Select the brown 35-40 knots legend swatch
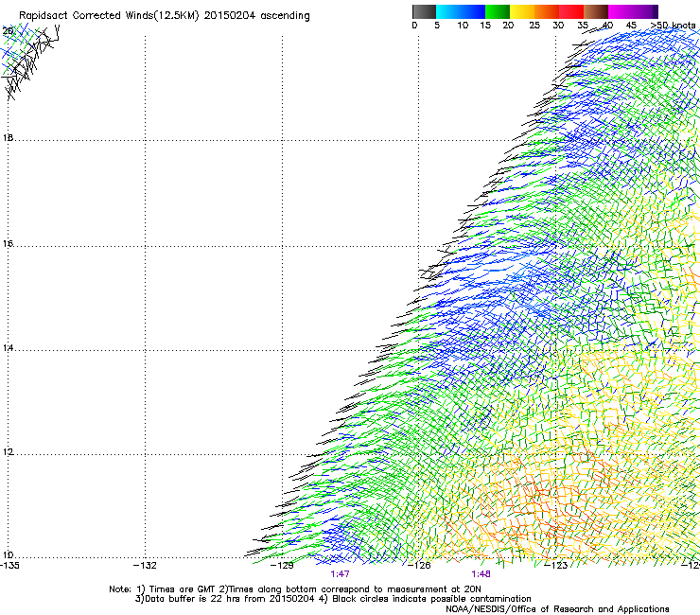700x615 pixels. pos(596,11)
